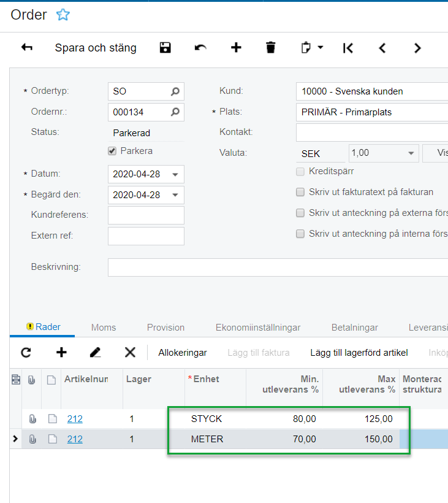Expand the Begärd den date dropdown
The width and height of the screenshot is (448, 503).
click(x=175, y=195)
